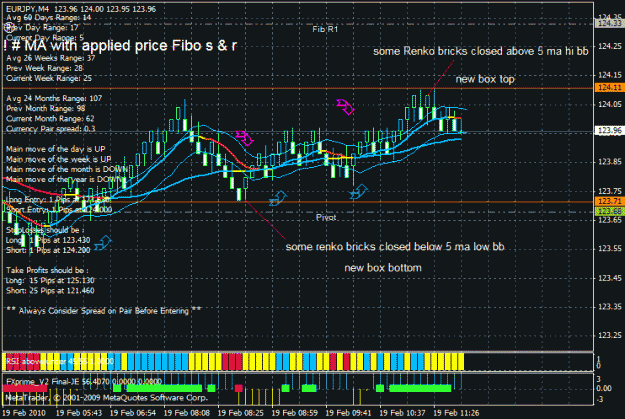Select the 'Avg 60 Days Range: 14' line

(x=49, y=18)
